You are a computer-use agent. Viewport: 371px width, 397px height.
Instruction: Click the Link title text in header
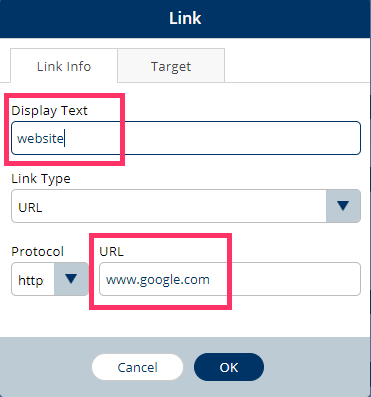[185, 18]
